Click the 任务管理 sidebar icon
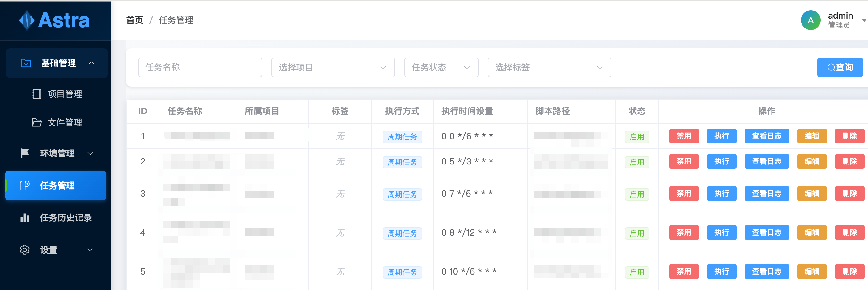 tap(25, 185)
